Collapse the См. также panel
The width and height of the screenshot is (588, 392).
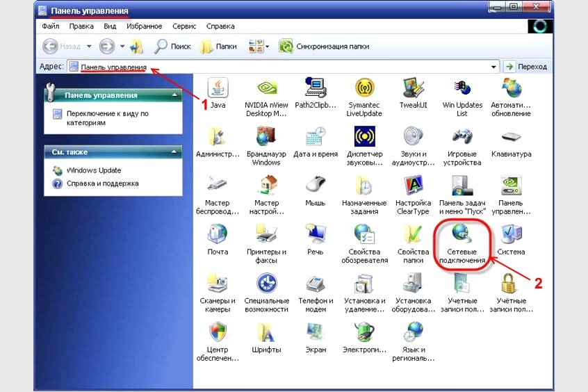174,152
